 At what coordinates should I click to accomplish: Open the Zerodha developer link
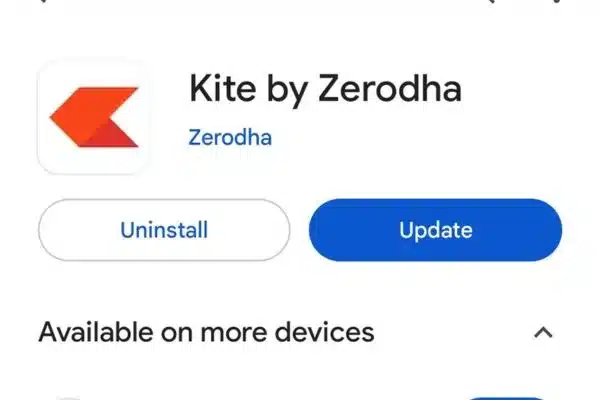pos(230,137)
